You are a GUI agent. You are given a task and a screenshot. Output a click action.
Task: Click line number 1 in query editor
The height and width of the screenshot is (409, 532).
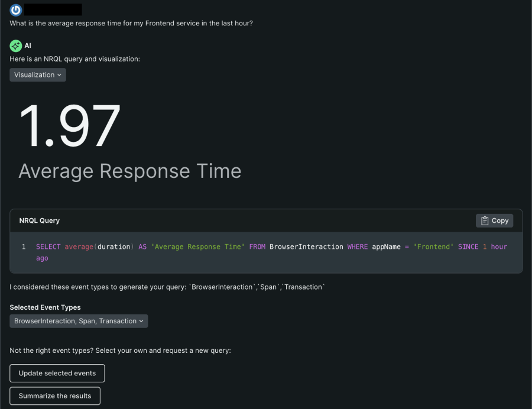[x=24, y=246]
